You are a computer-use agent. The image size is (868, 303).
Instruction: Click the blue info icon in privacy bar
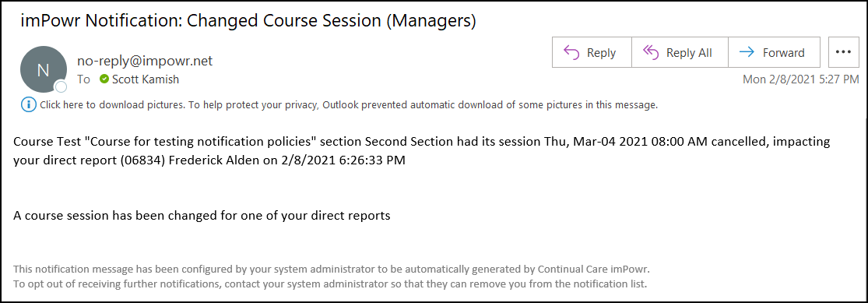[x=29, y=104]
